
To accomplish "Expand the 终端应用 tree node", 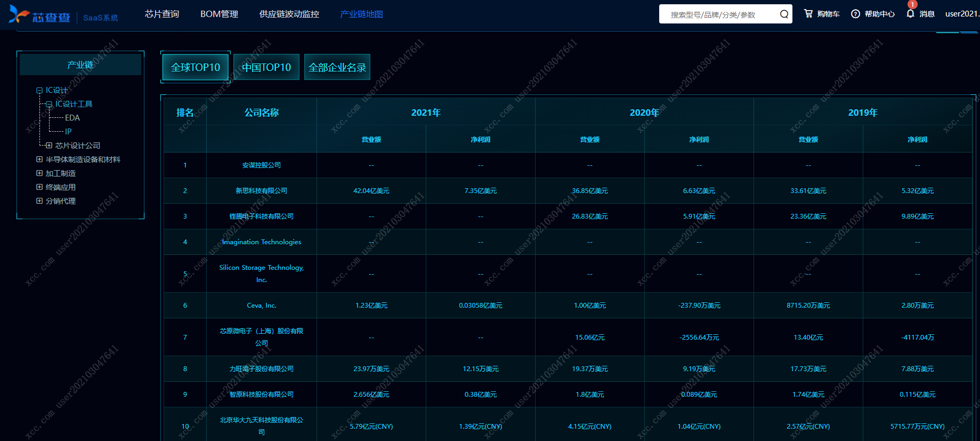I will [39, 187].
